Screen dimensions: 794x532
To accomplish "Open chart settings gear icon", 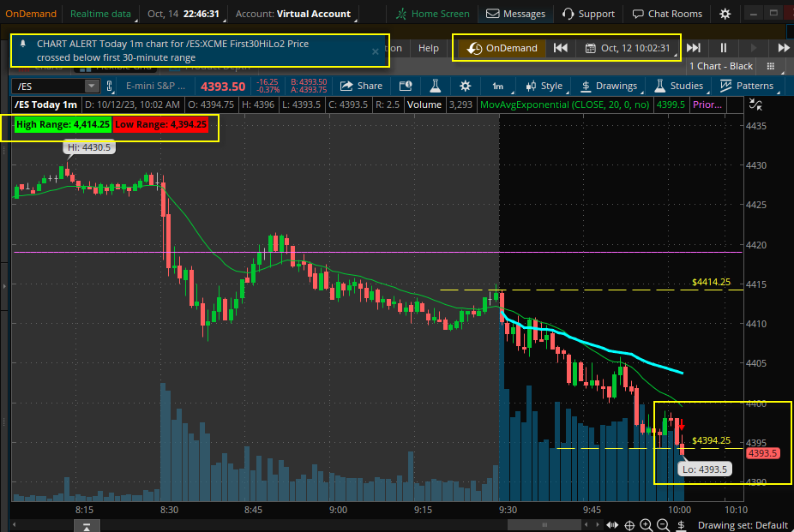I will 465,86.
